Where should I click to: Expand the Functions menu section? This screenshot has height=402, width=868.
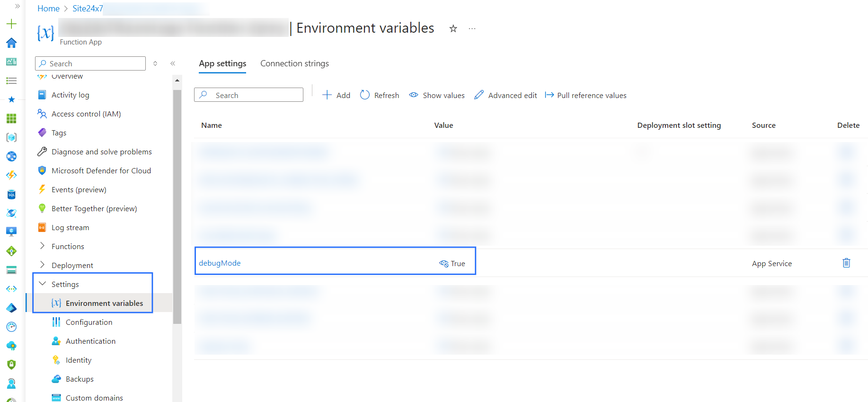(42, 246)
